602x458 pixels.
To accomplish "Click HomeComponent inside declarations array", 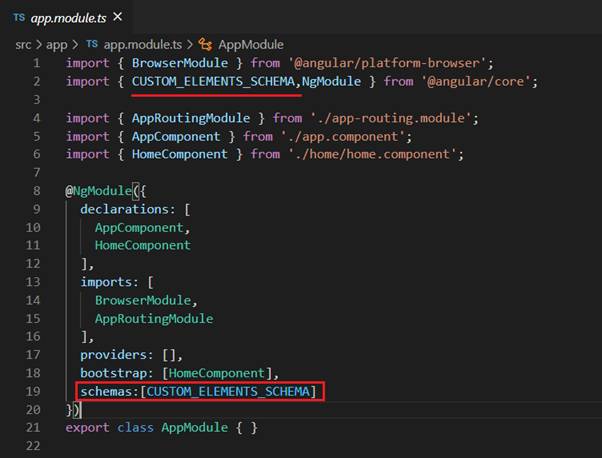I will click(x=143, y=245).
